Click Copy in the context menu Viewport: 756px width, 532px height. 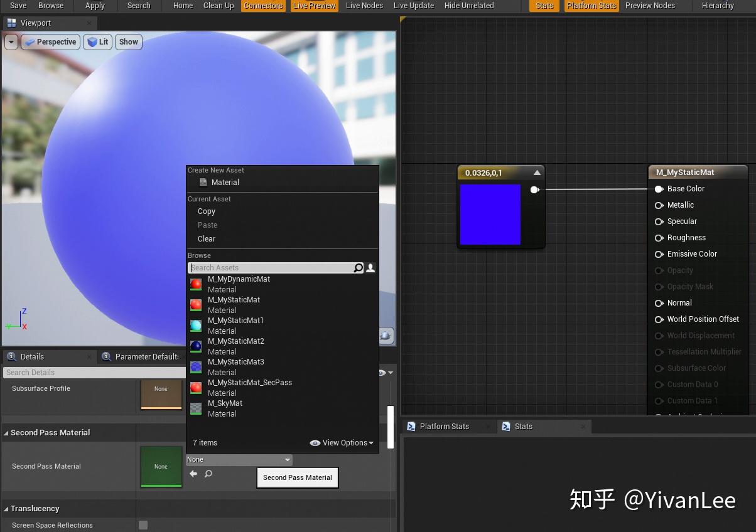pos(206,211)
